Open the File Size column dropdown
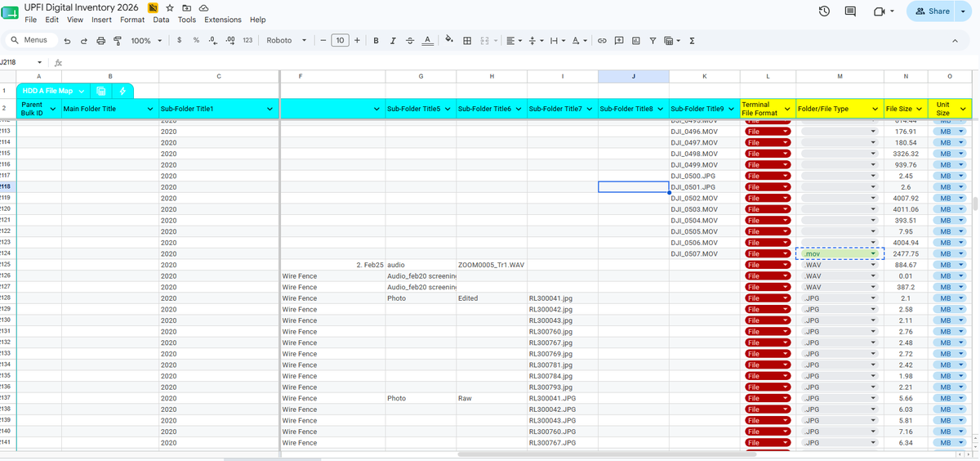 pyautogui.click(x=919, y=109)
